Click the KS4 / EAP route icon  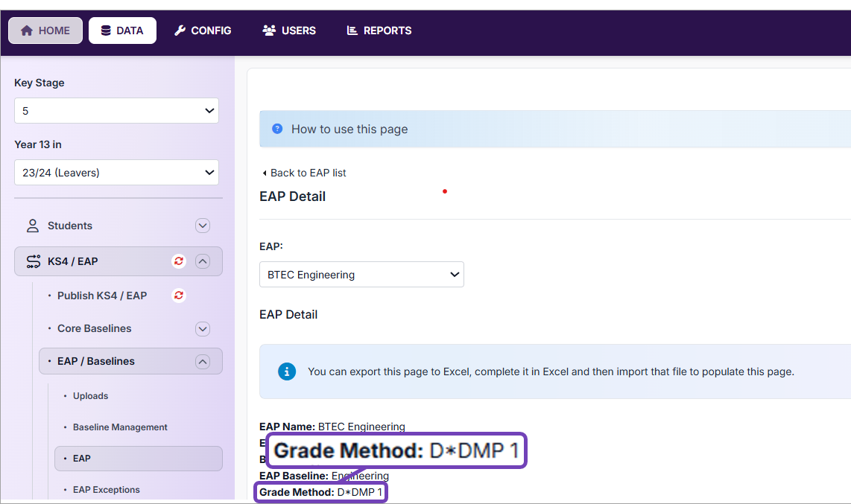(x=33, y=261)
